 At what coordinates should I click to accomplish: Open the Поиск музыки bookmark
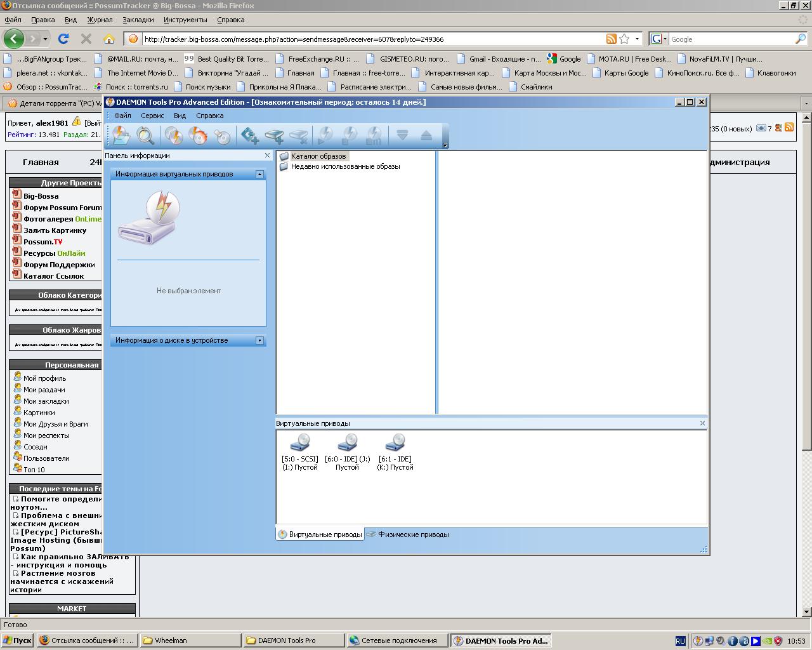(x=202, y=87)
